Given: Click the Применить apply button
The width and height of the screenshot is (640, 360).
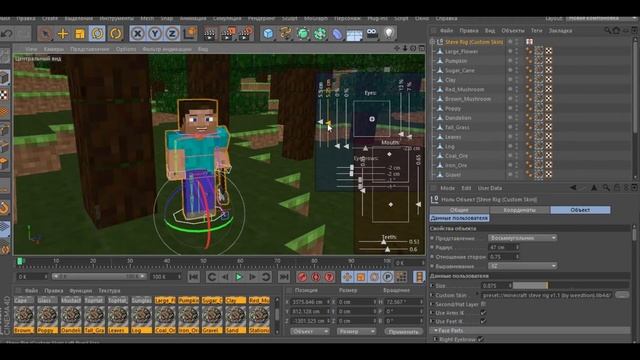Looking at the screenshot, I should [x=403, y=332].
